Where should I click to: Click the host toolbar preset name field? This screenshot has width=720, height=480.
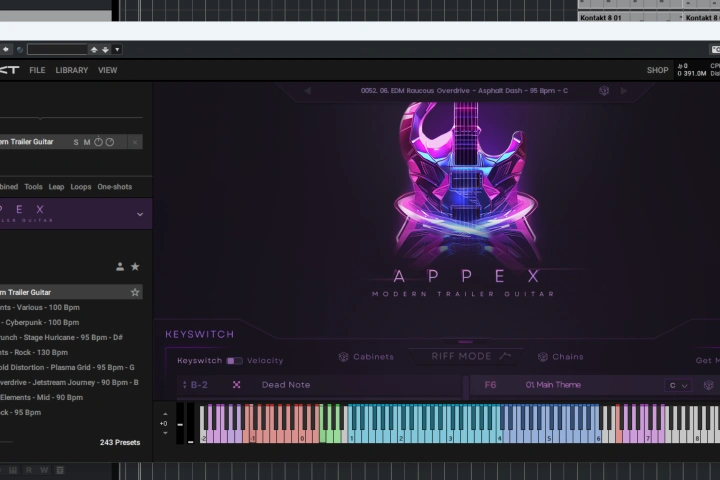(x=57, y=49)
